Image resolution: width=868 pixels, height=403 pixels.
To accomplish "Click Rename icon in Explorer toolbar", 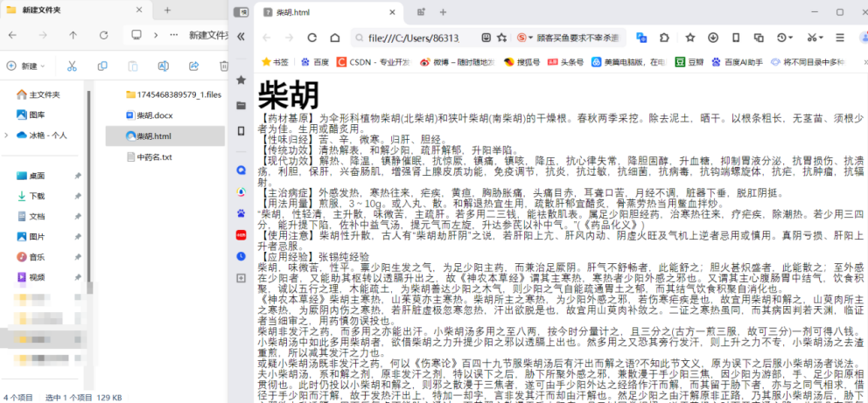I will [x=164, y=66].
